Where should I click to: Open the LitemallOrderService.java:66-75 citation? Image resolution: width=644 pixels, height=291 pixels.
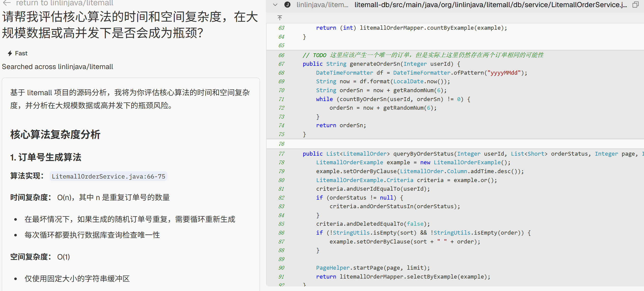tap(108, 176)
